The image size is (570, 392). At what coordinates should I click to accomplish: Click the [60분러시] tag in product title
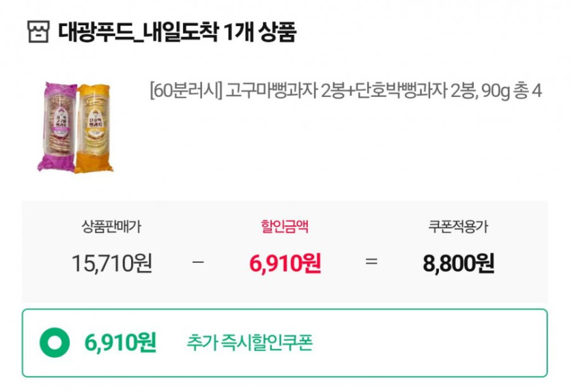click(186, 91)
